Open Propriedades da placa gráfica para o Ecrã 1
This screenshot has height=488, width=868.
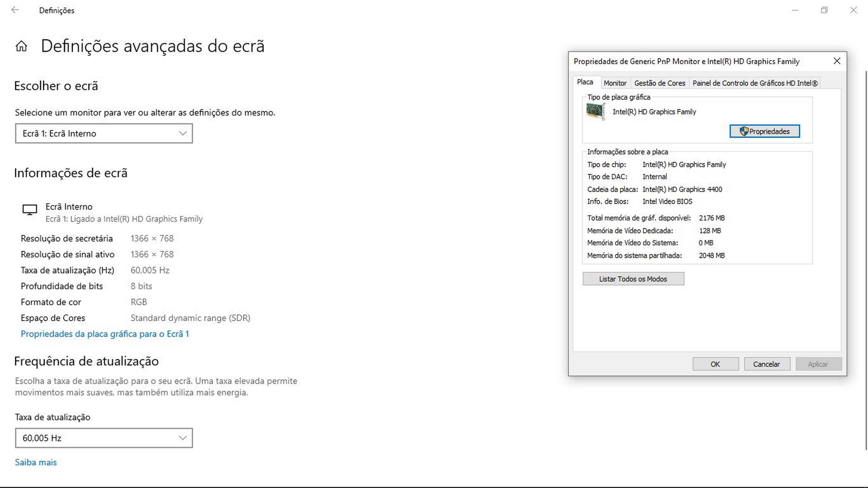105,334
